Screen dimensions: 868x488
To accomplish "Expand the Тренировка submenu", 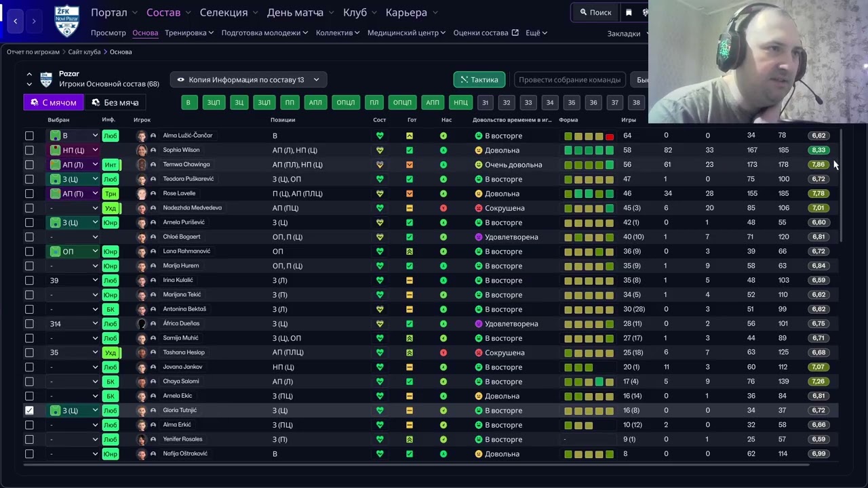I will pos(189,33).
